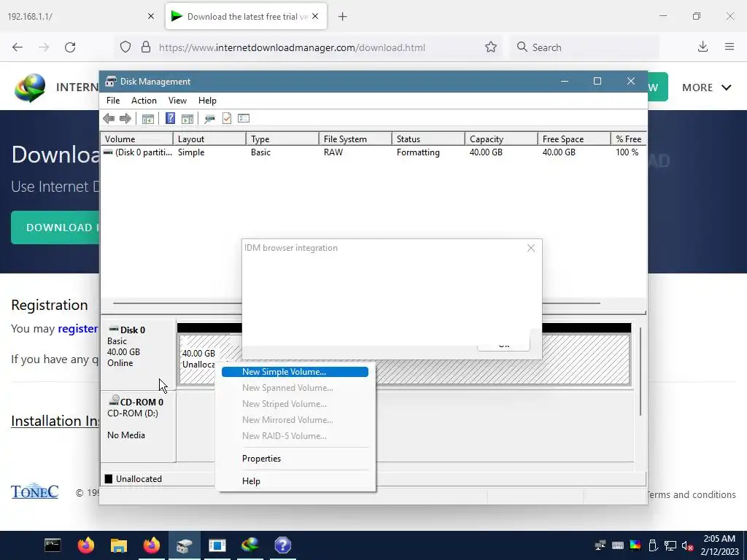Open the Help menu in Disk Management
Screen dimensions: 747x560
(x=207, y=101)
